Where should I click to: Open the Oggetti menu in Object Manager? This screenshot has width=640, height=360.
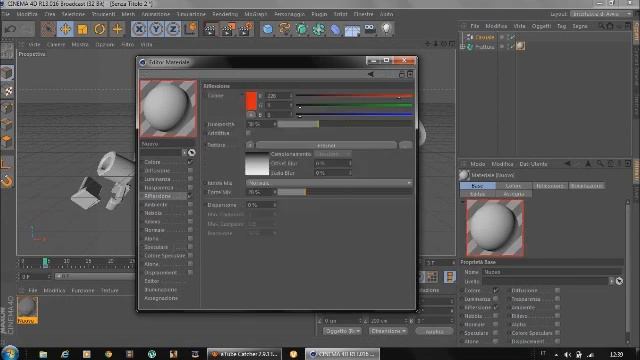(x=541, y=26)
